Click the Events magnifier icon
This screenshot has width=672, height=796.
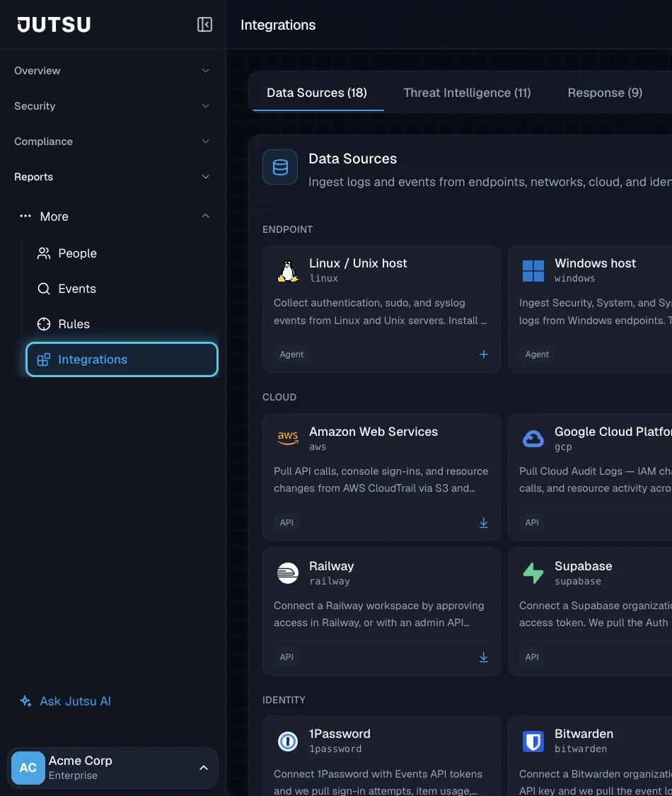tap(44, 289)
